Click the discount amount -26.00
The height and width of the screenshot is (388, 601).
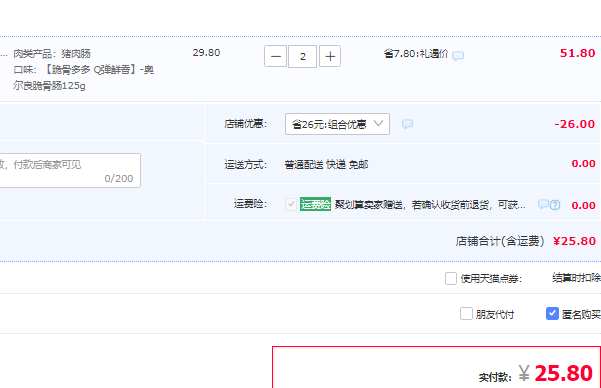pyautogui.click(x=575, y=124)
